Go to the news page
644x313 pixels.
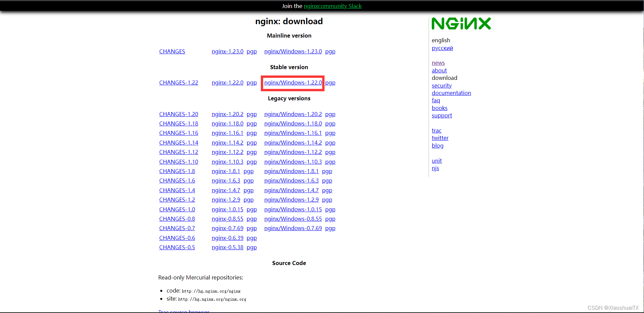coord(438,63)
